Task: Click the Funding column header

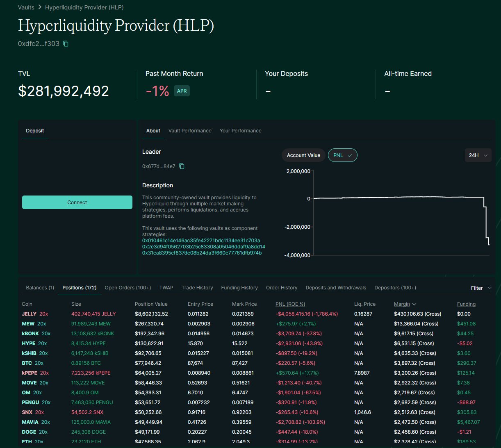Action: tap(466, 304)
